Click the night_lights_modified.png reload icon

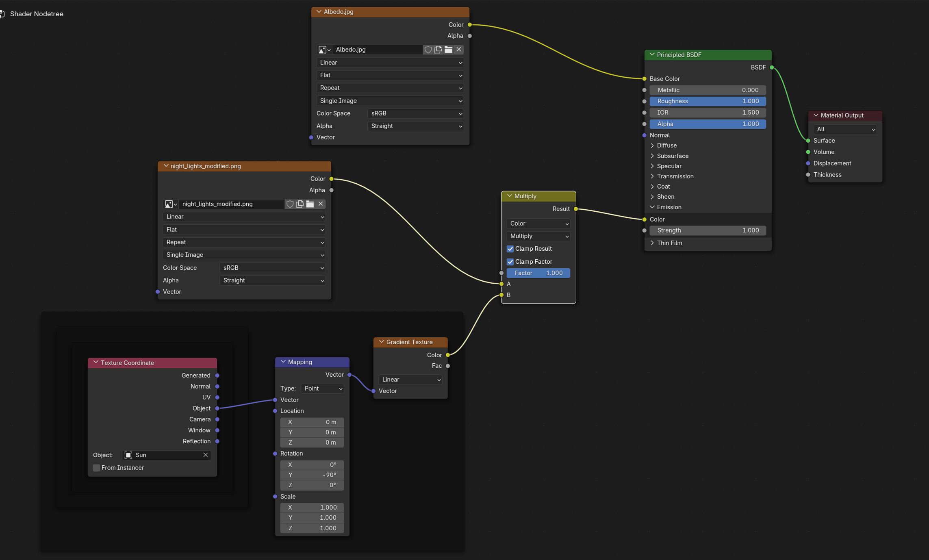tap(310, 204)
